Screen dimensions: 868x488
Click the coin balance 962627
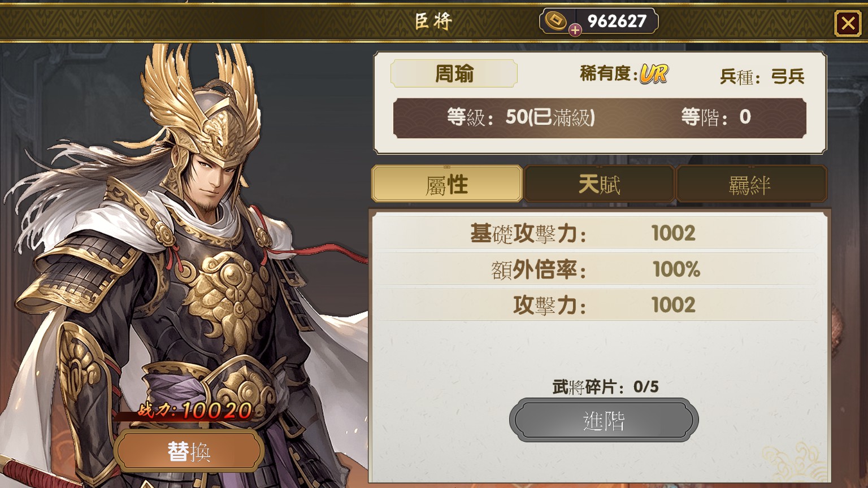[x=617, y=21]
